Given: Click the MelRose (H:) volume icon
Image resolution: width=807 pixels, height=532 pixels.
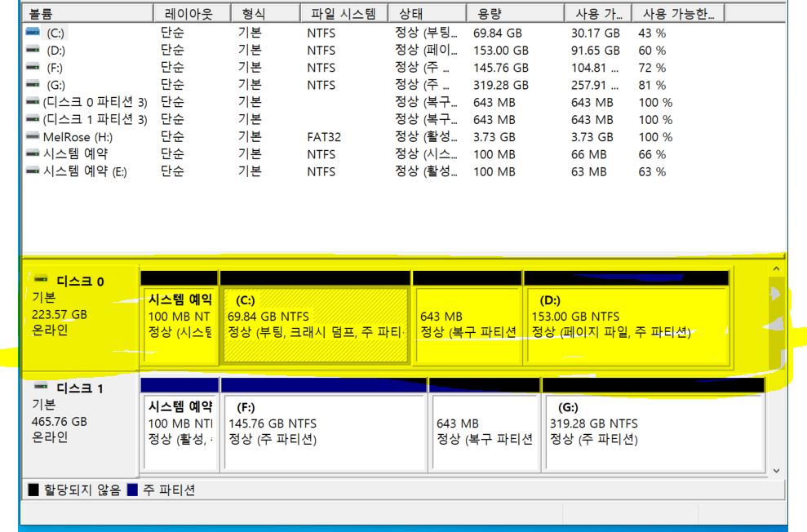Looking at the screenshot, I should (33, 137).
